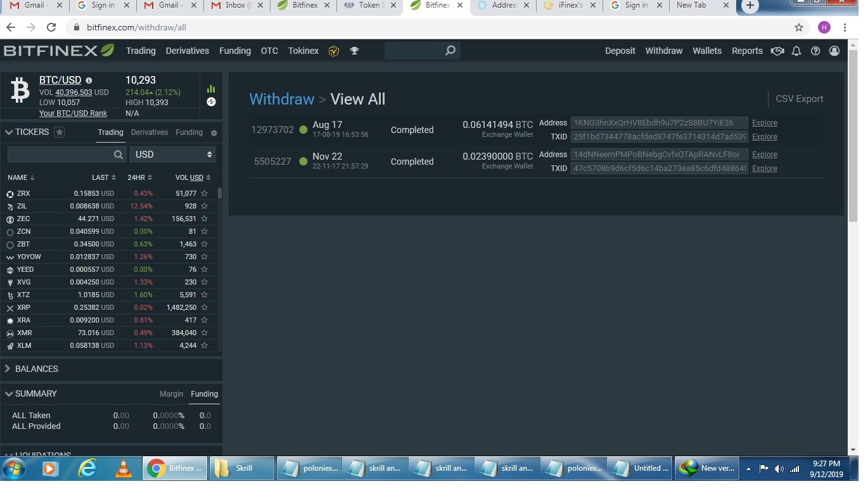Open Reports in the top navigation
The image size is (868, 498).
click(x=747, y=51)
